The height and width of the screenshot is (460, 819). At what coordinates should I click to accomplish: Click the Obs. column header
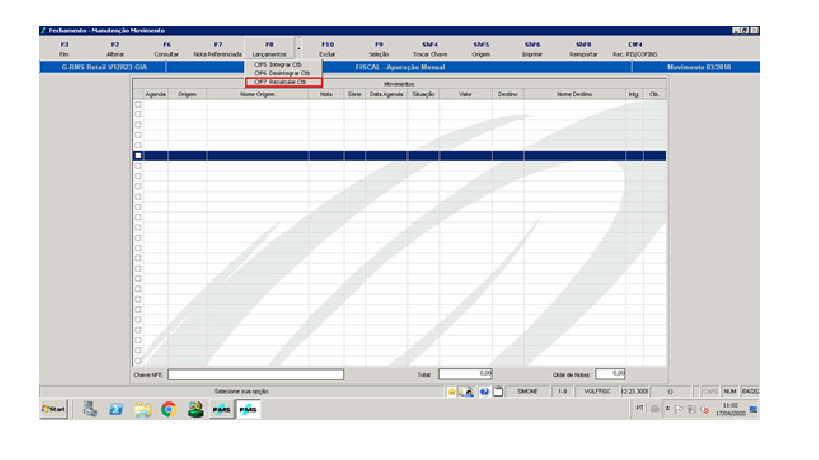(654, 94)
